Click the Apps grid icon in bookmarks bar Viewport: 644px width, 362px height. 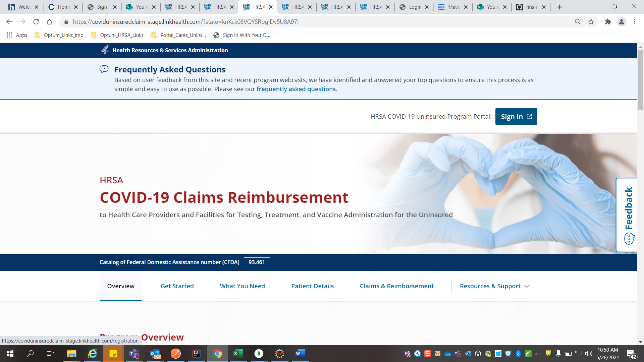9,35
